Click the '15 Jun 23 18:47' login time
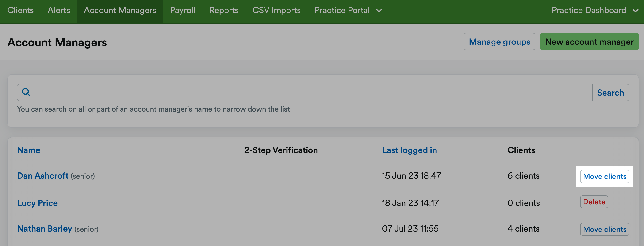This screenshot has height=246, width=644. pos(411,176)
